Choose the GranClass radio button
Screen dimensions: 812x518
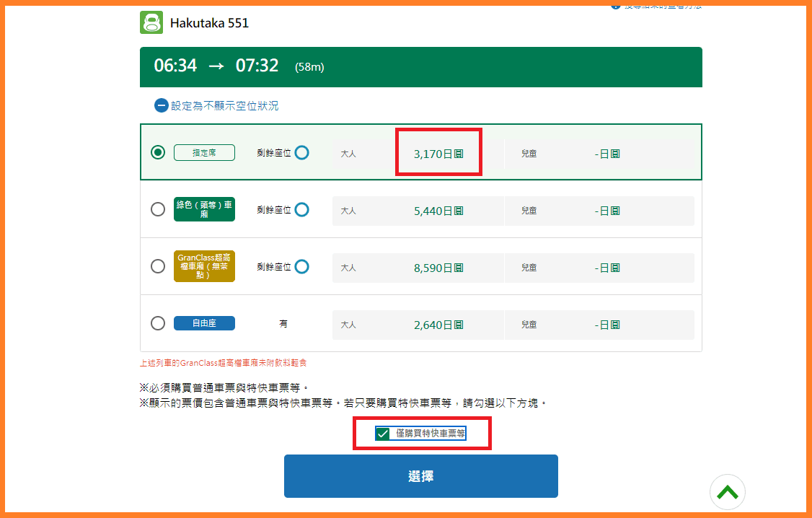(x=158, y=266)
